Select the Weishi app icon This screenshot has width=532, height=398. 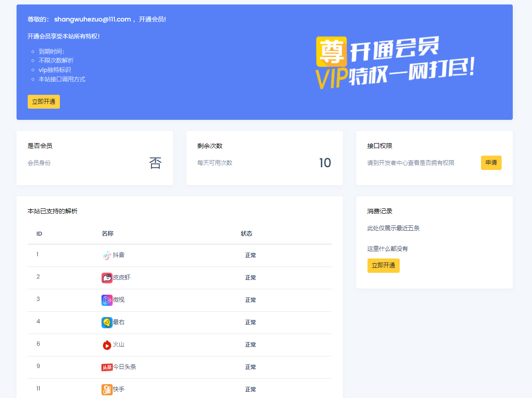[107, 300]
